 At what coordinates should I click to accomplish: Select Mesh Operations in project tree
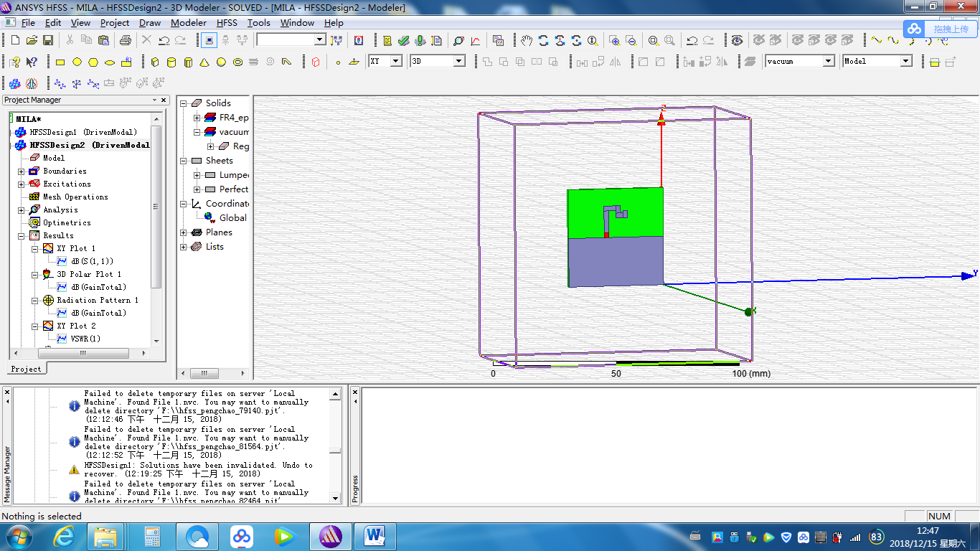(75, 197)
